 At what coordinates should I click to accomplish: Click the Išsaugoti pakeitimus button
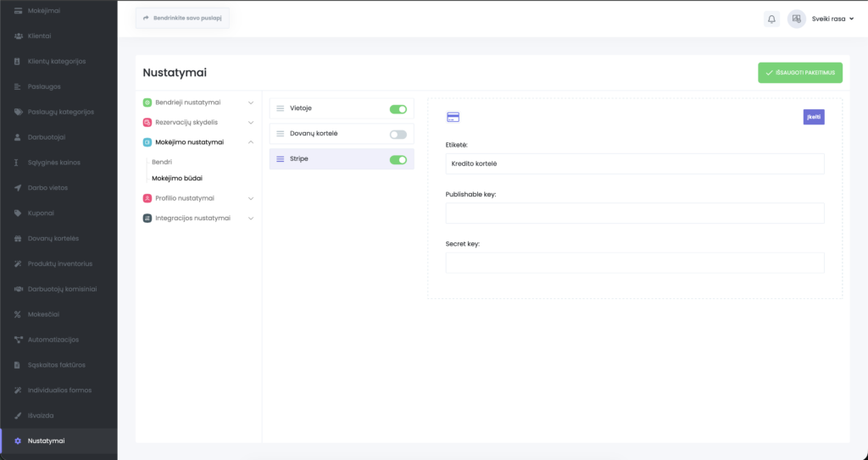[799, 73]
